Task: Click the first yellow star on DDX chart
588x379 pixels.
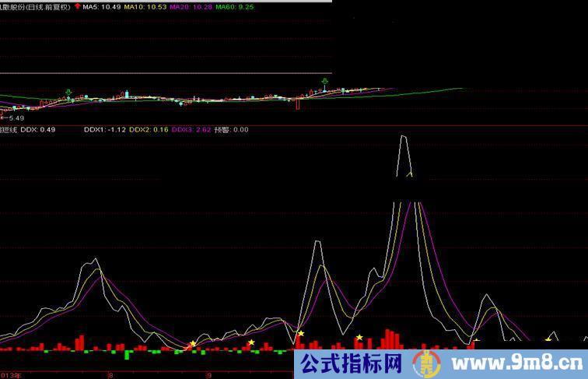Action: pyautogui.click(x=193, y=343)
